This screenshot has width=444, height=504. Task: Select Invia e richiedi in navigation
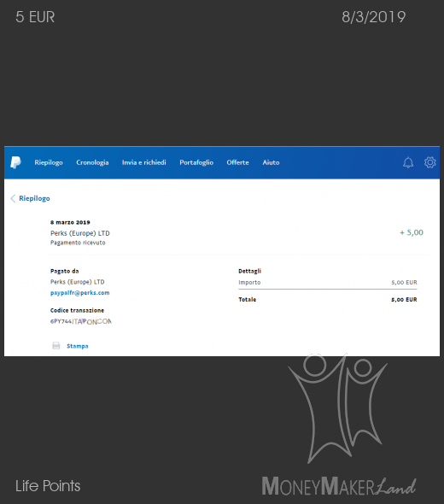click(x=144, y=162)
